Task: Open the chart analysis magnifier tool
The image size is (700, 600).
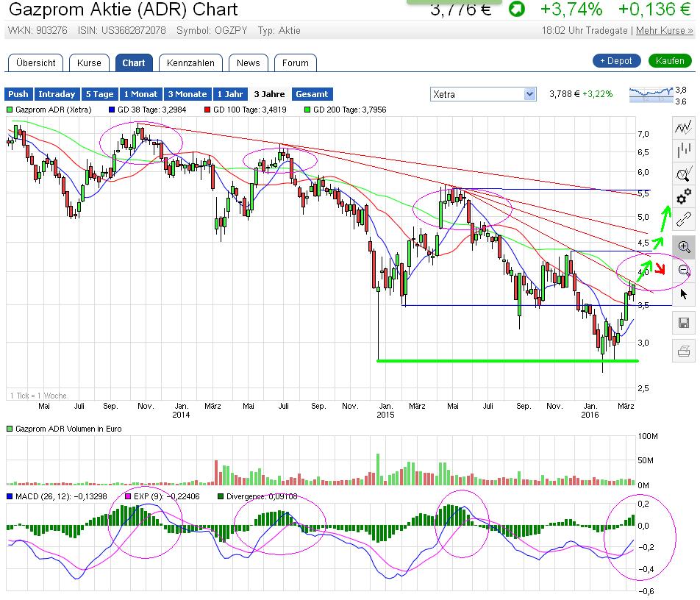Action: [684, 174]
